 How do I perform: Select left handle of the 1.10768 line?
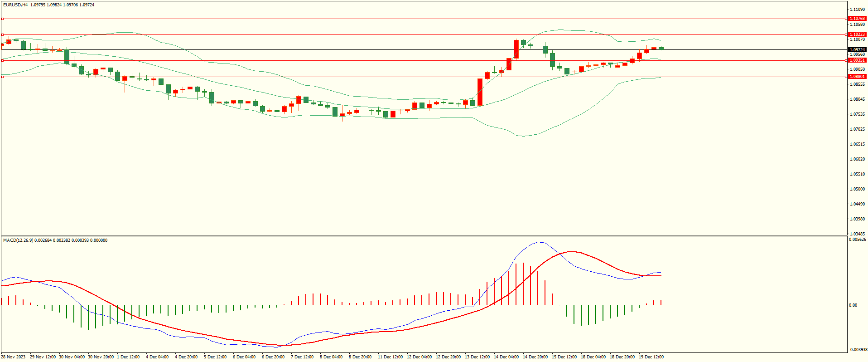click(2, 19)
